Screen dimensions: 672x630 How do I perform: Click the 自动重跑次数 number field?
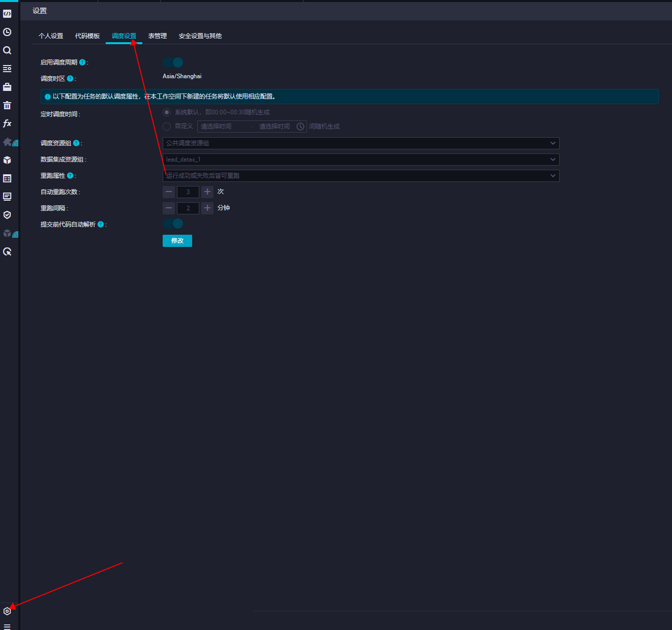coord(188,192)
